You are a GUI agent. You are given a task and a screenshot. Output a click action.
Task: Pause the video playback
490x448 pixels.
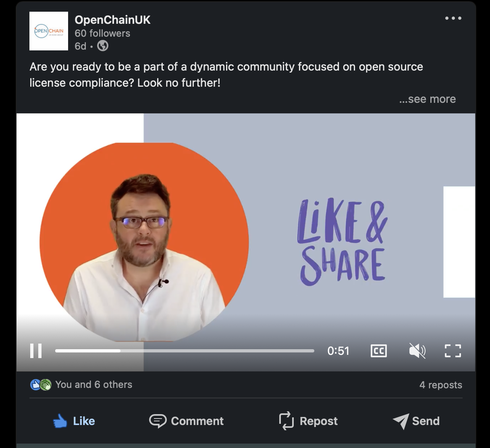pyautogui.click(x=36, y=351)
